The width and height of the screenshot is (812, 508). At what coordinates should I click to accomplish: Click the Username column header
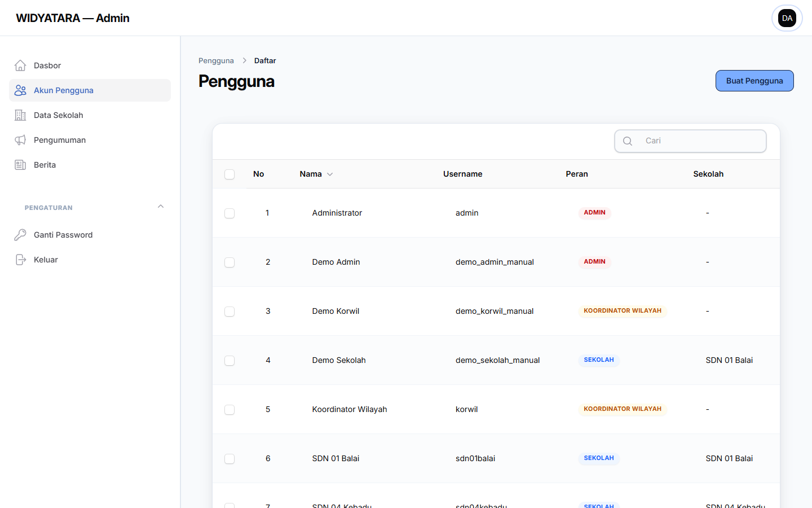(x=463, y=174)
